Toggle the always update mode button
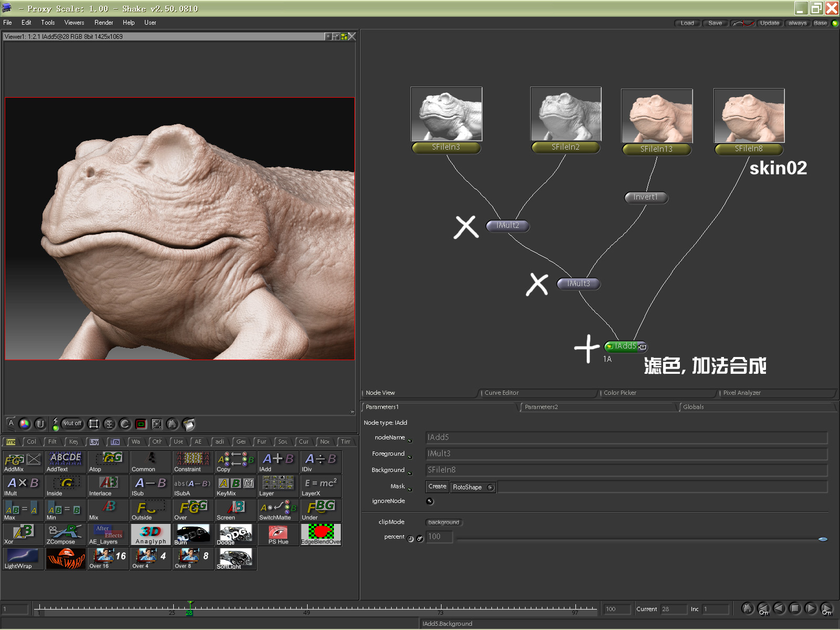This screenshot has height=630, width=840. (x=797, y=23)
